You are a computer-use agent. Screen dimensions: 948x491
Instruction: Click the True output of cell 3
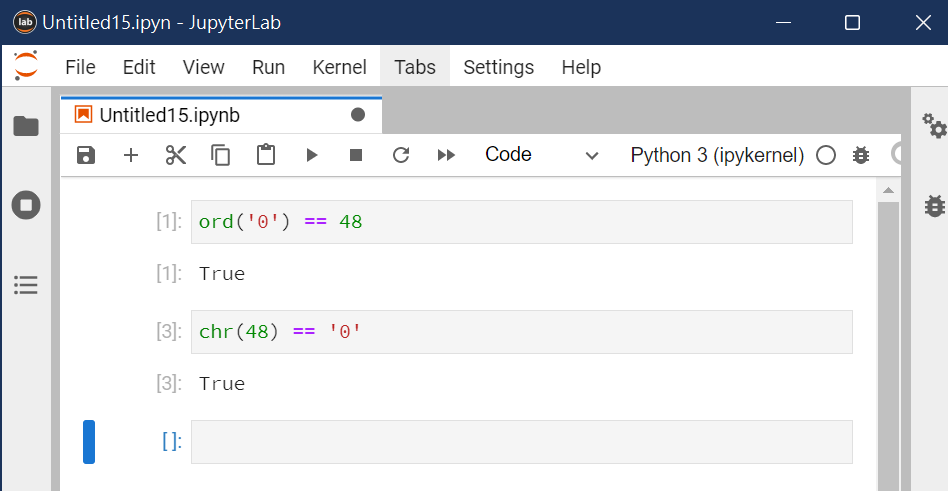click(222, 384)
